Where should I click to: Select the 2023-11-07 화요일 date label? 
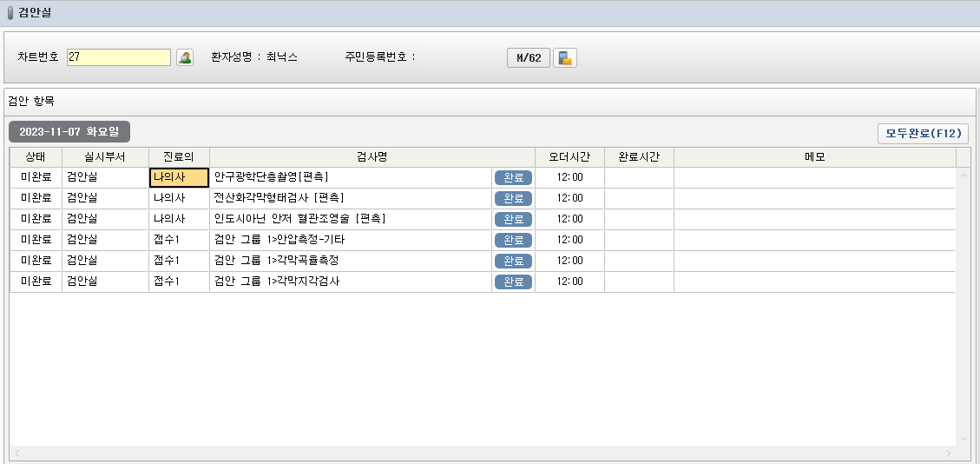pos(69,132)
